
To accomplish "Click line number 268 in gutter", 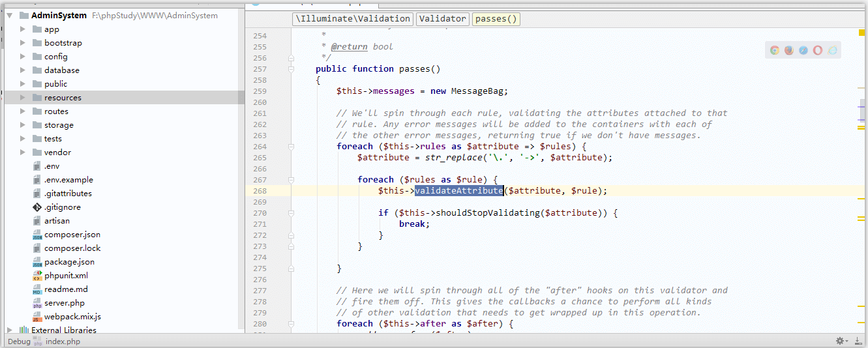I will [260, 191].
